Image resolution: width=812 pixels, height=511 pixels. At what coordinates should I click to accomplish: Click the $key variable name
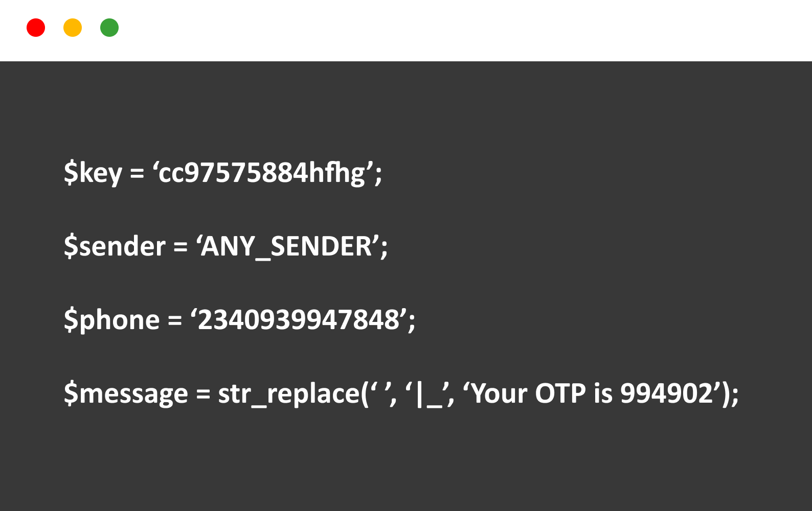pyautogui.click(x=93, y=173)
